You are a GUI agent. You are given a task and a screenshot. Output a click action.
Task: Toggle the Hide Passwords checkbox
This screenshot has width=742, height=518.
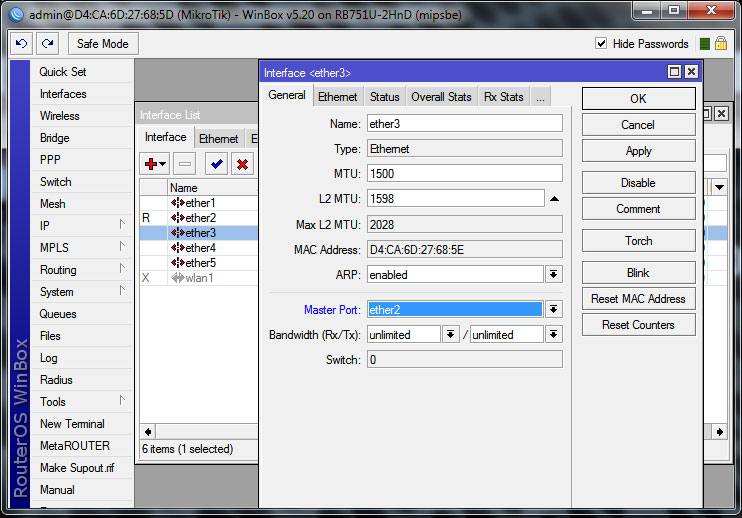coord(601,44)
